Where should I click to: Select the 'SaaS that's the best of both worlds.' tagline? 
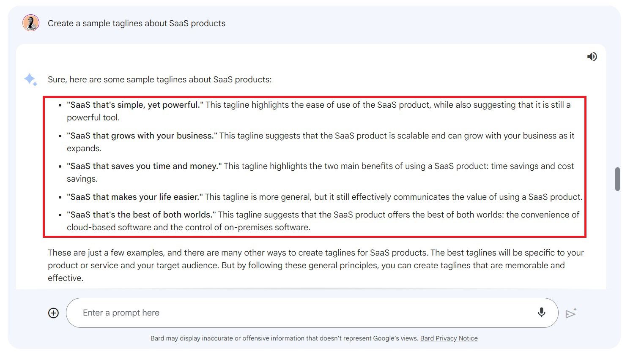pos(141,215)
